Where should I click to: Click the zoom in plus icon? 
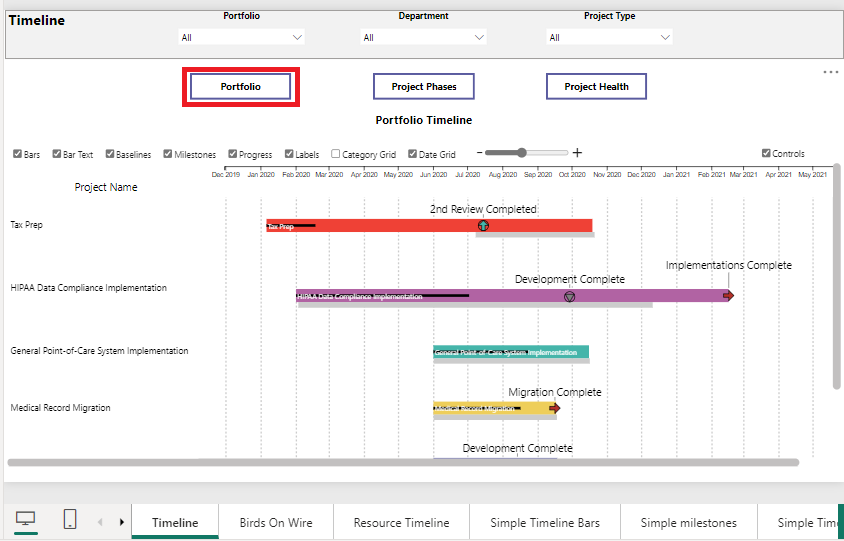tap(577, 153)
